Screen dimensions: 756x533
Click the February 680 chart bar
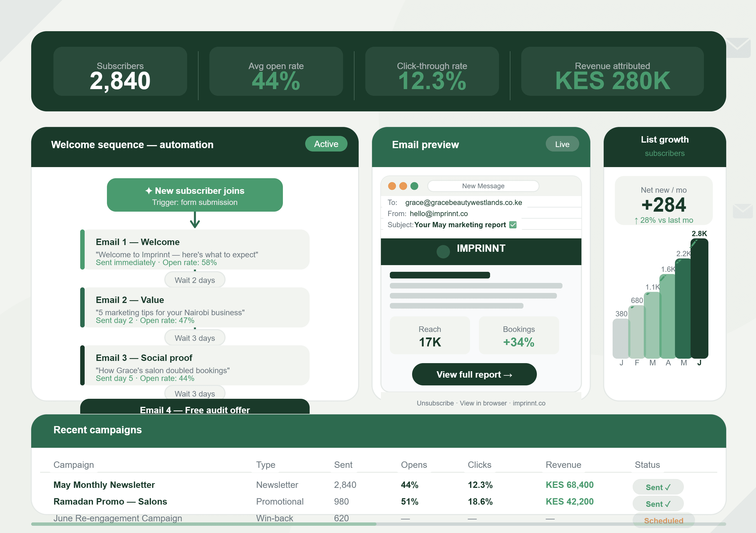[637, 332]
